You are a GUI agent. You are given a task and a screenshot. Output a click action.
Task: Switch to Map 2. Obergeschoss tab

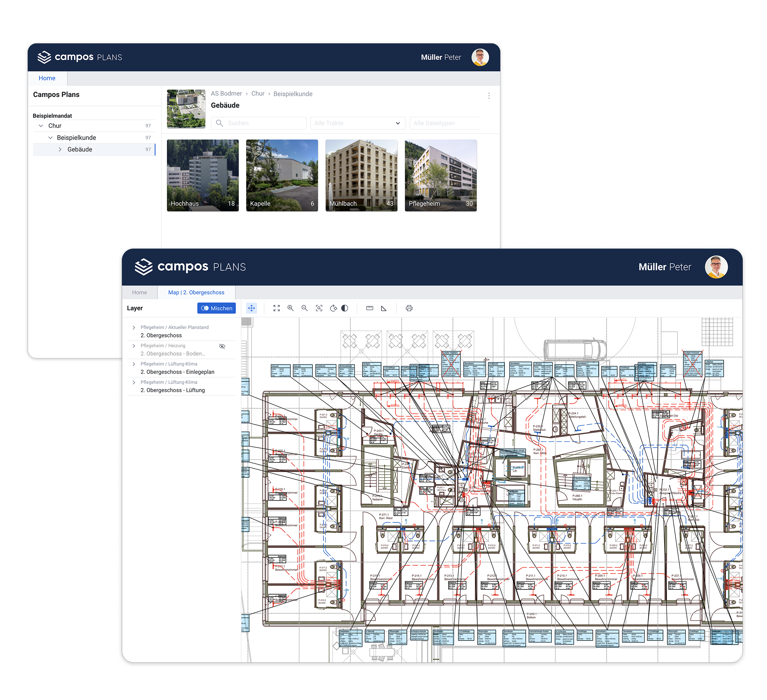(x=196, y=292)
